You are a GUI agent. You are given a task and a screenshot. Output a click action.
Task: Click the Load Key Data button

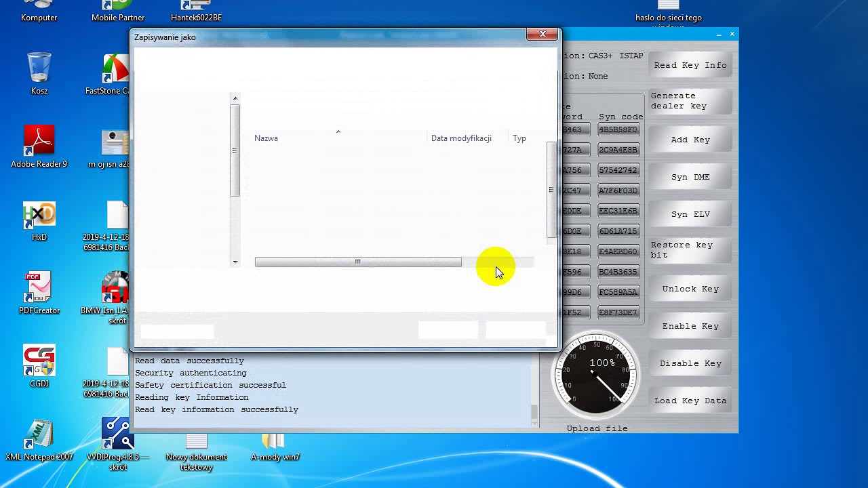tap(690, 401)
